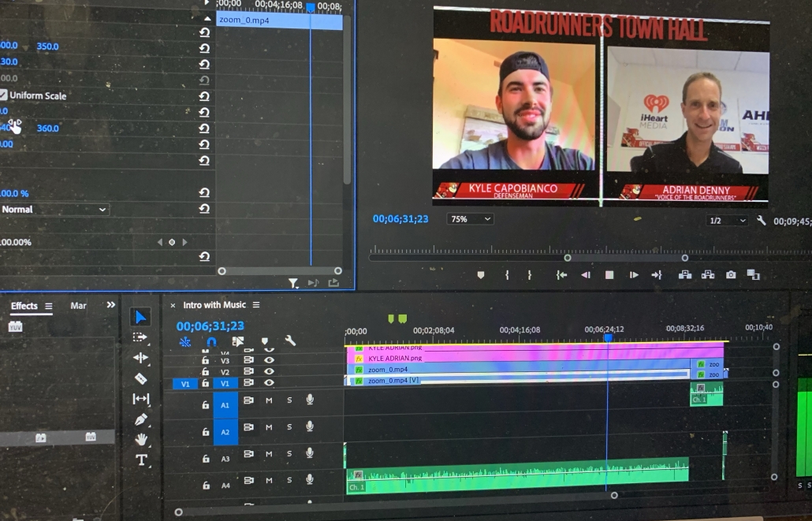Enable voice-over record on A3
812x521 pixels.
[310, 453]
